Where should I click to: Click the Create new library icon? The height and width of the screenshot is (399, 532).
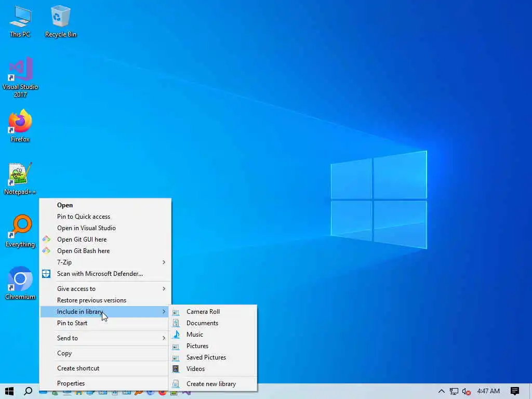pos(176,384)
